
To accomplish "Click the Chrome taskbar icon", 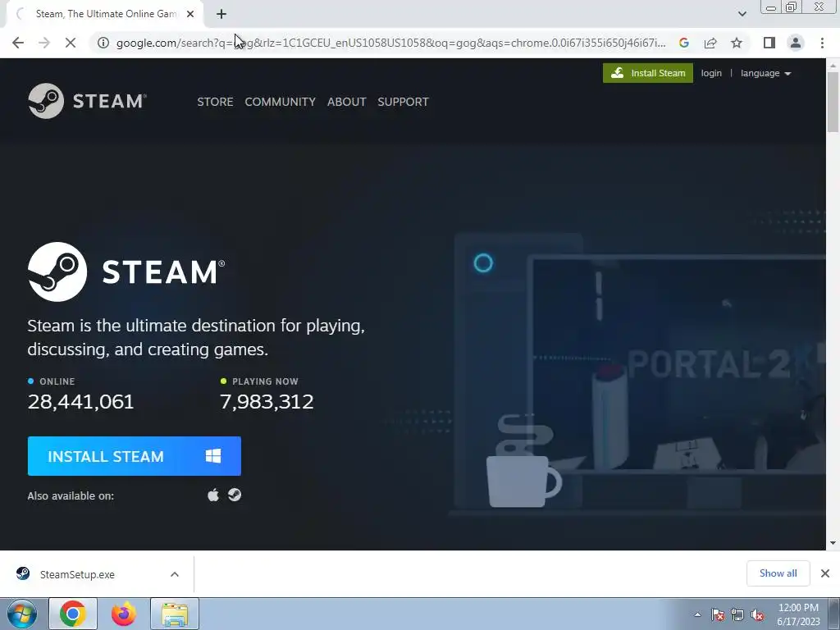I will click(73, 614).
